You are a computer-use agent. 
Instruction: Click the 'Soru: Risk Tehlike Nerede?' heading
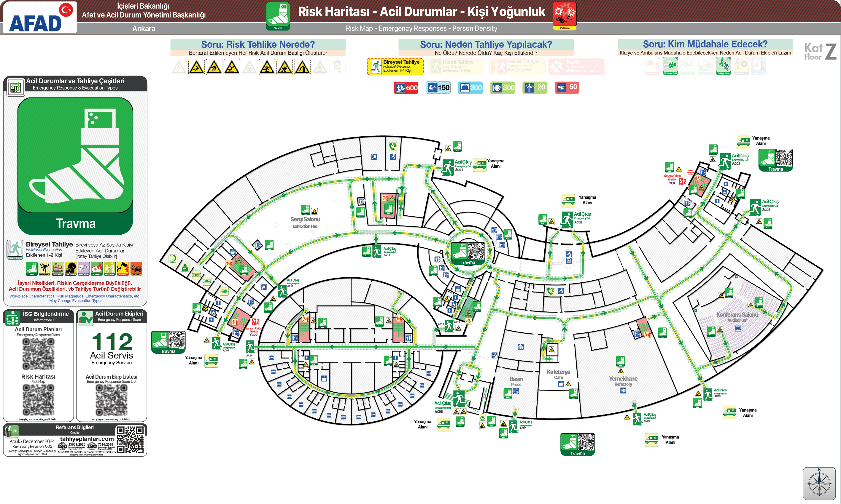258,44
